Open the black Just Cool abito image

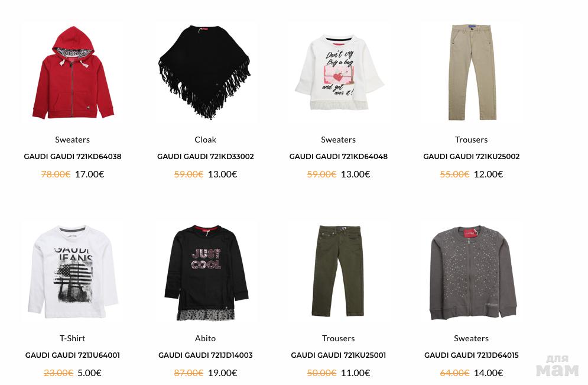[x=205, y=271]
